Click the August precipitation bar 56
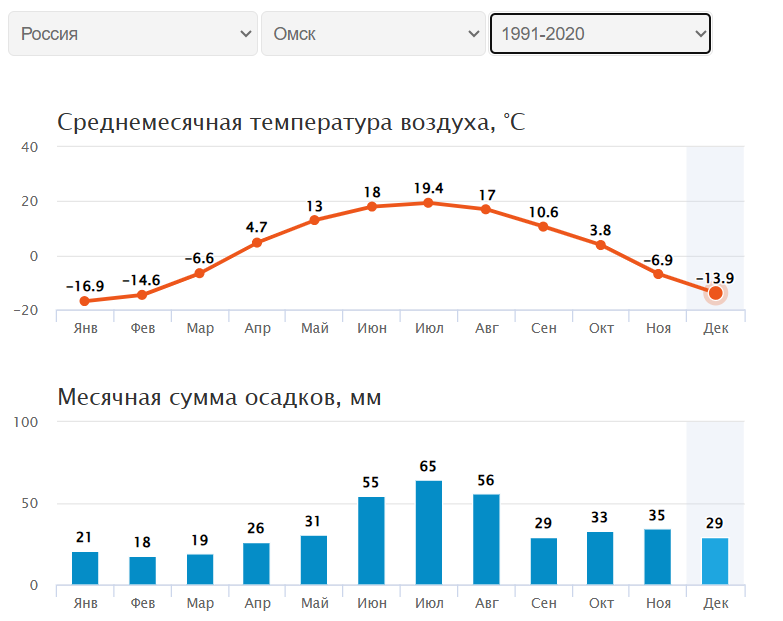Screen dimensions: 783x621 coord(486,539)
